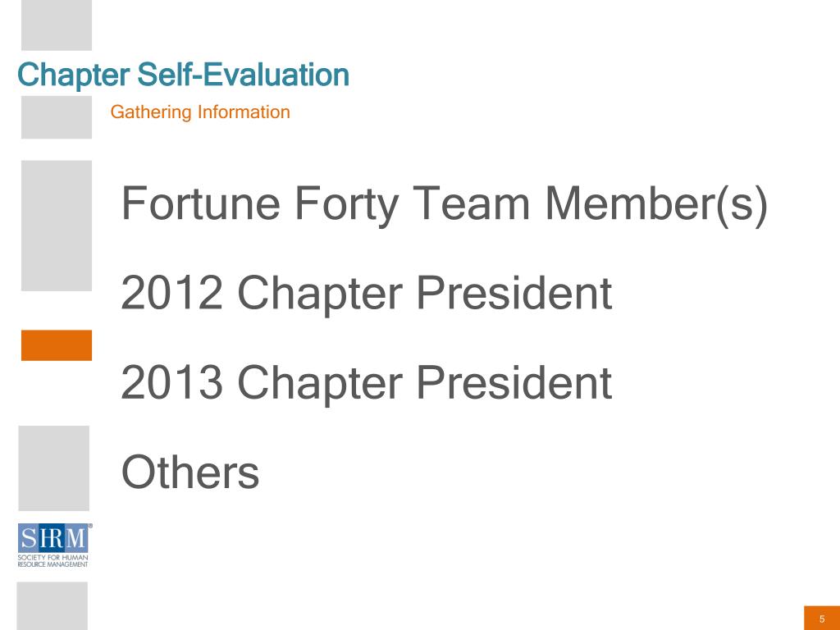Image resolution: width=840 pixels, height=630 pixels.
Task: Select the Others bullet text
Action: [x=190, y=472]
